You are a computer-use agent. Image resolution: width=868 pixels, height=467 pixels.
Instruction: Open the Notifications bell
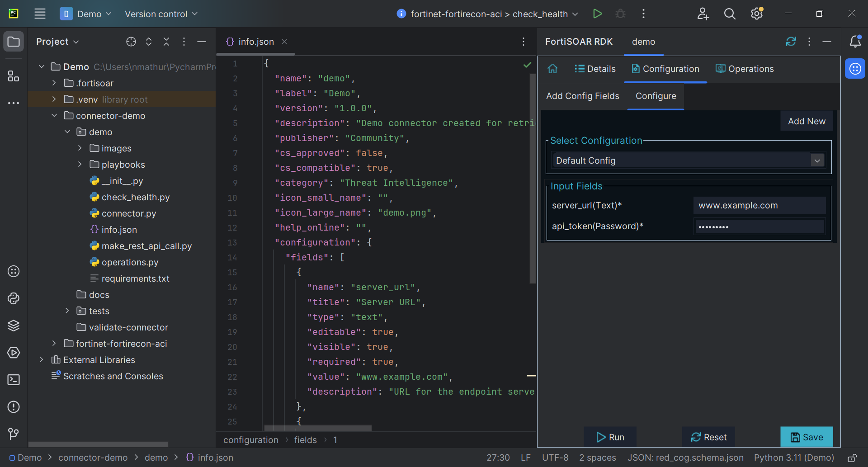855,42
